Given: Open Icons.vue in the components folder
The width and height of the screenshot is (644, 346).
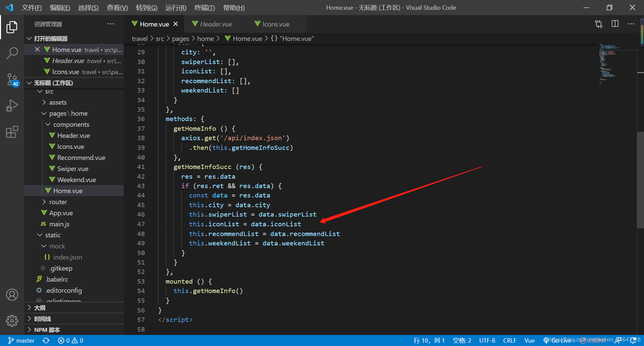Looking at the screenshot, I should [74, 147].
